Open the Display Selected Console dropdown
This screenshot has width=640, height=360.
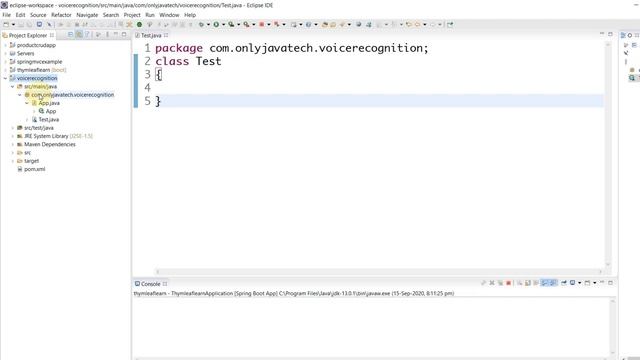(579, 283)
